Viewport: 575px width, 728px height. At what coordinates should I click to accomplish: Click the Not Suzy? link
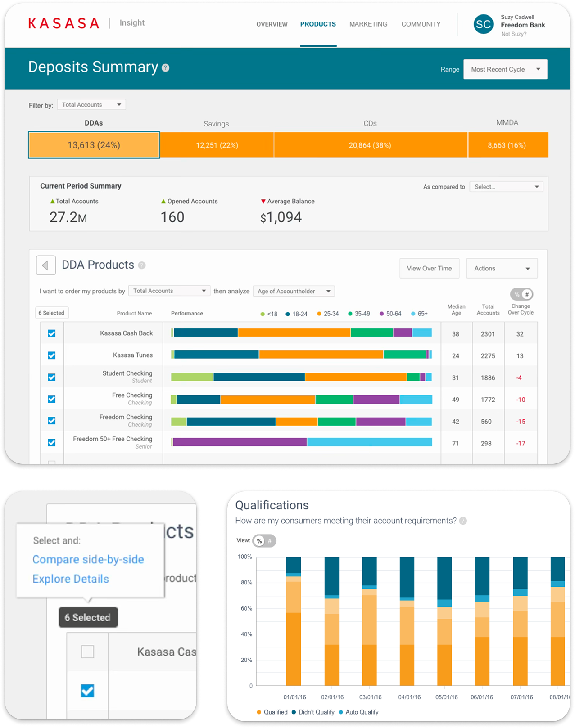[514, 34]
